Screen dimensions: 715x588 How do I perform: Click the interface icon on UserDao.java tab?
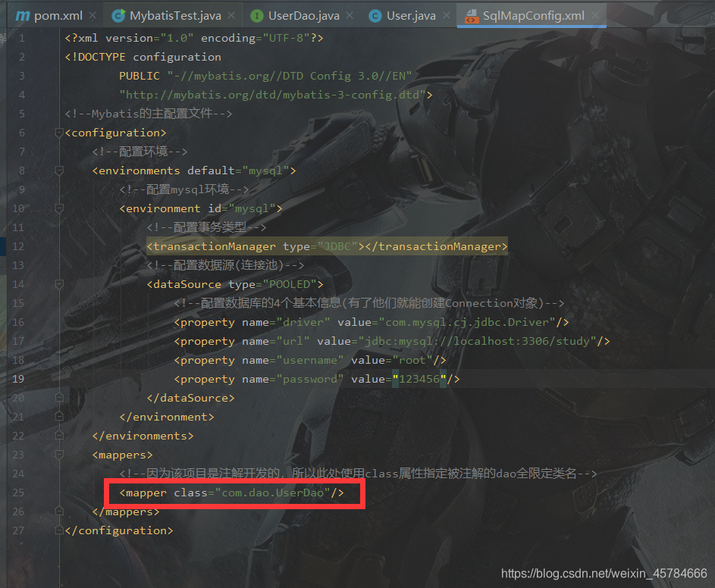coord(257,16)
